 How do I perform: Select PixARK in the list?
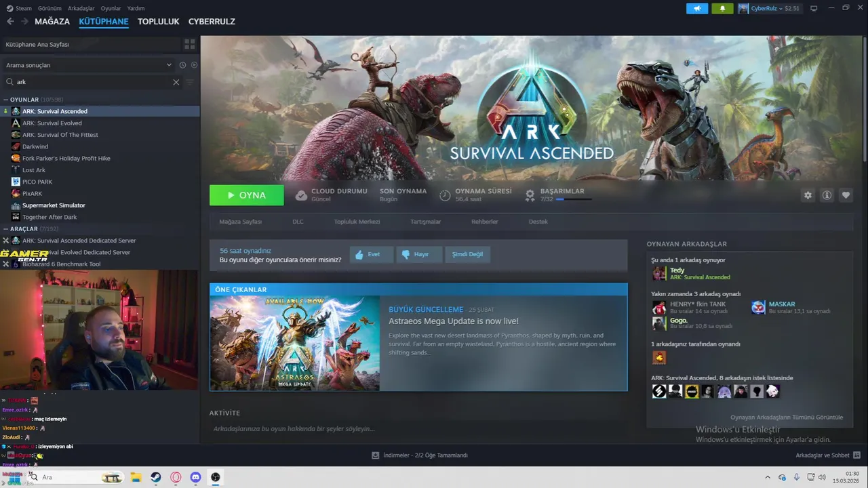click(x=32, y=194)
